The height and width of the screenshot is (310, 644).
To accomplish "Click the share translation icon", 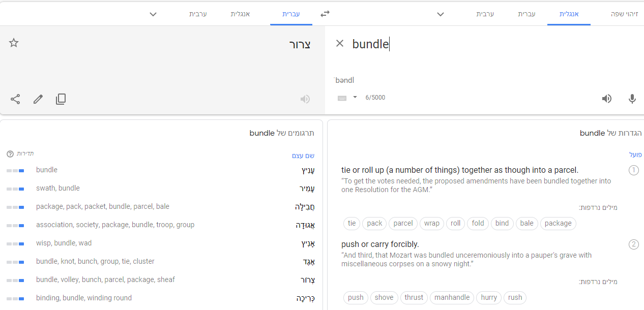I will [x=15, y=99].
